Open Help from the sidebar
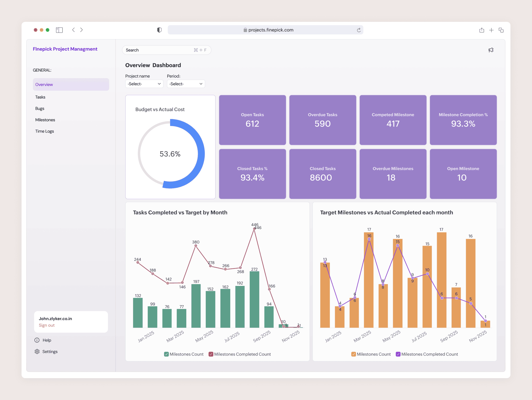532x400 pixels. (x=47, y=340)
